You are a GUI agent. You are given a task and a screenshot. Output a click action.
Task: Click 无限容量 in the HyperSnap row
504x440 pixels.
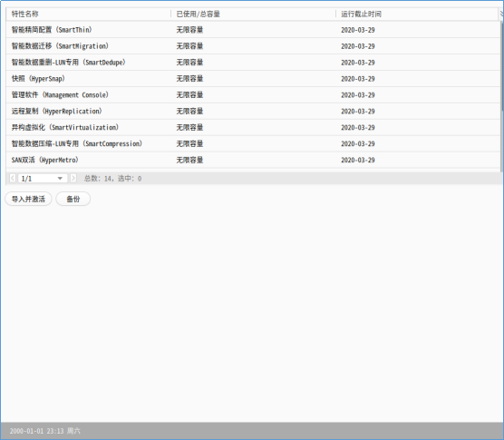(189, 79)
